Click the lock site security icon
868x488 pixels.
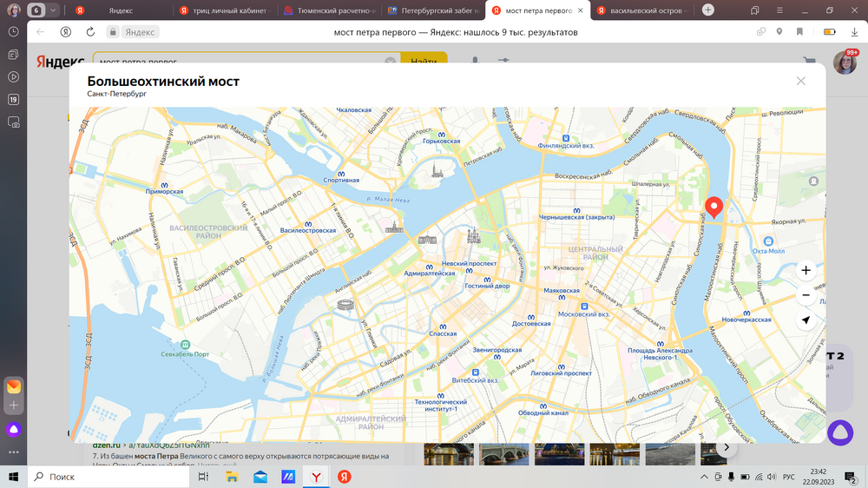pyautogui.click(x=113, y=32)
